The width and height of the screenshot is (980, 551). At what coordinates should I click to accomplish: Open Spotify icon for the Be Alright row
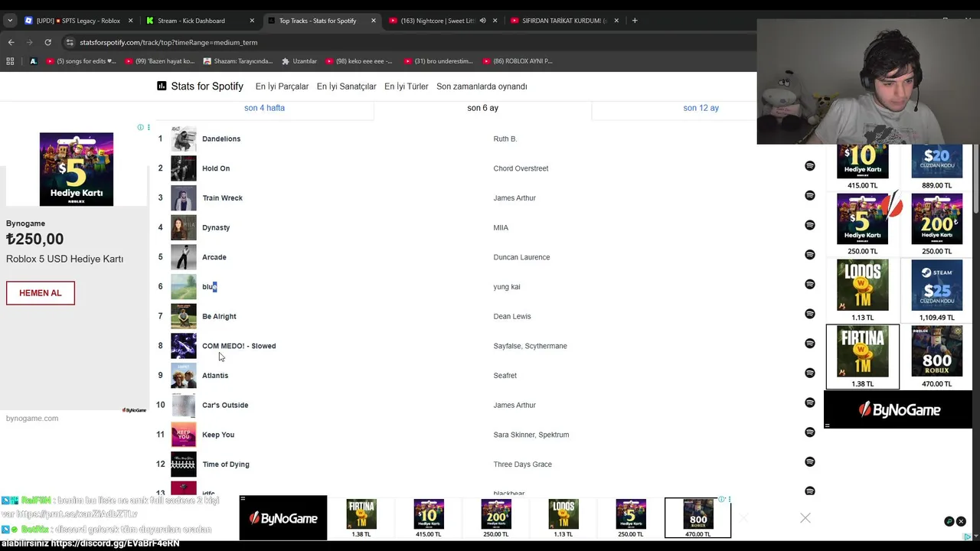810,314
